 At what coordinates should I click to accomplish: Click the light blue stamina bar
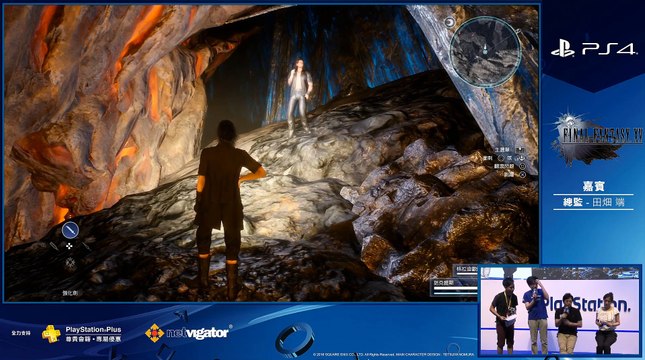(x=455, y=293)
